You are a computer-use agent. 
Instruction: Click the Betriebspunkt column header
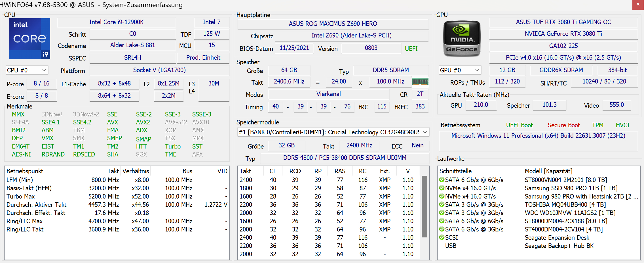[x=40, y=171]
